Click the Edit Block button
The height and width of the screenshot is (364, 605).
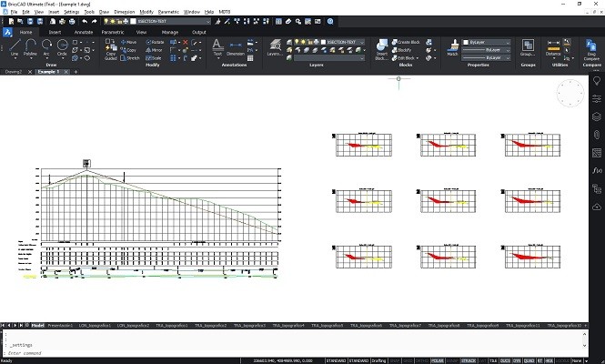click(403, 58)
